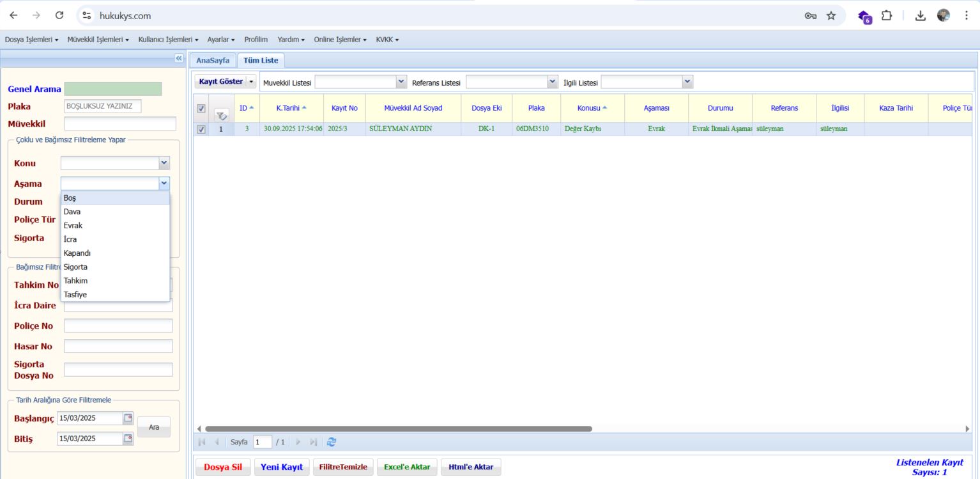Toggle the select-all checkbox in header

[201, 109]
